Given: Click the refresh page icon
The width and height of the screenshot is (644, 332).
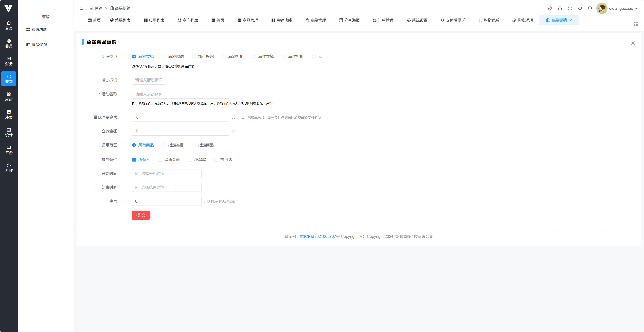Looking at the screenshot, I should [x=590, y=8].
